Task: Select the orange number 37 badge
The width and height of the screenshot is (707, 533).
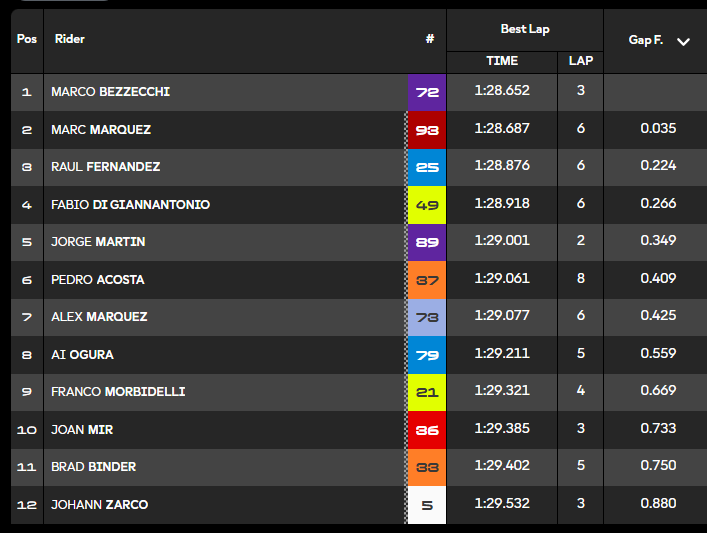Action: click(427, 280)
